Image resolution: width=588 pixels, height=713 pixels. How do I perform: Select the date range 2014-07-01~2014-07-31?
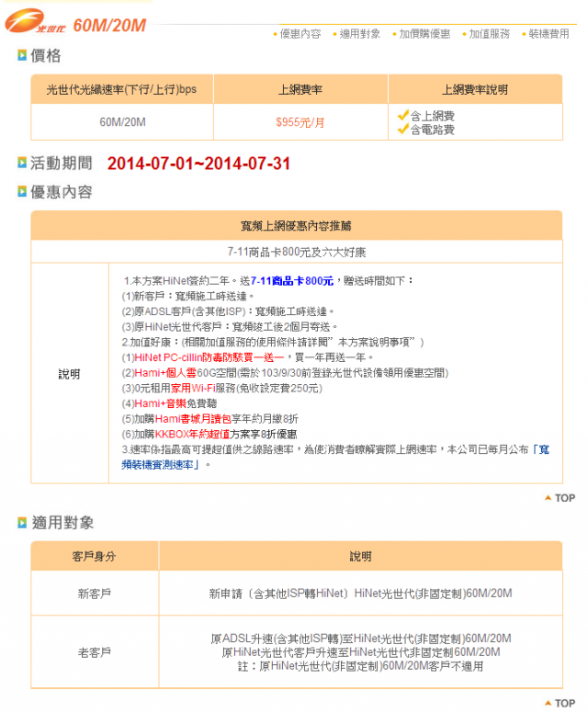coord(198,164)
